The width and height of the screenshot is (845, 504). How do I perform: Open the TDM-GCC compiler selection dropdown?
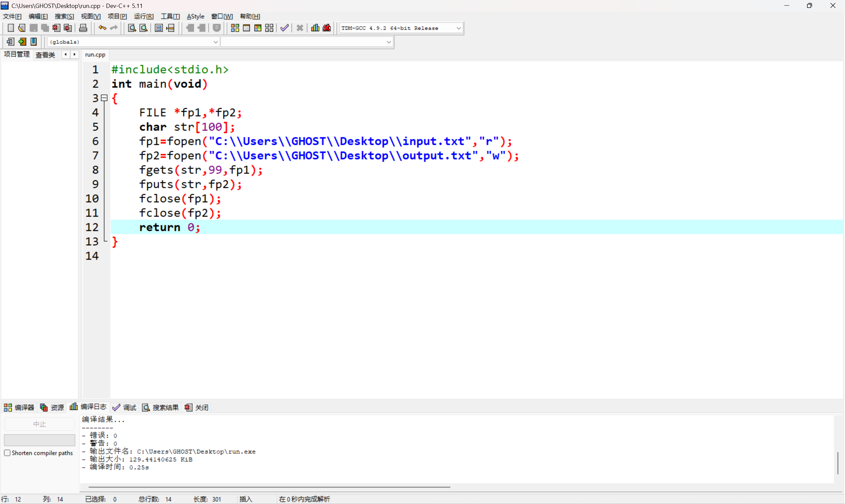coord(458,28)
